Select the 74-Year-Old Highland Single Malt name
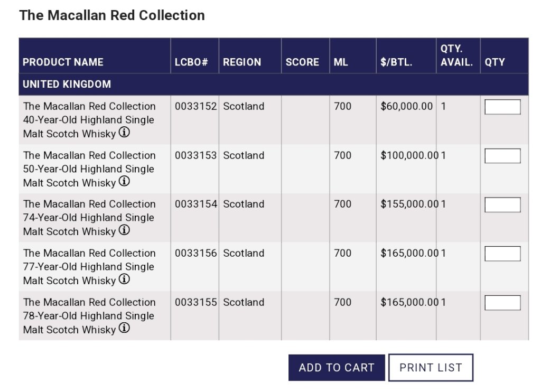Image resolution: width=541 pixels, height=392 pixels. (89, 218)
